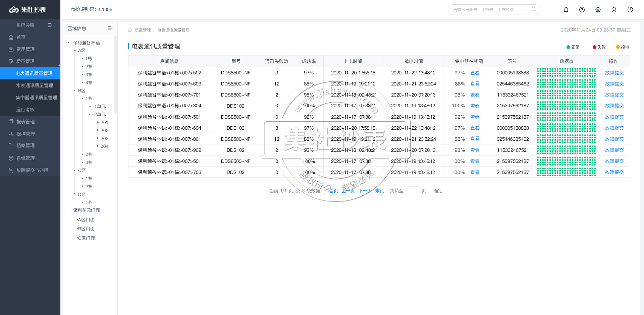Image resolution: width=644 pixels, height=315 pixels.
Task: Click the page number jump input field
Action: [413, 191]
